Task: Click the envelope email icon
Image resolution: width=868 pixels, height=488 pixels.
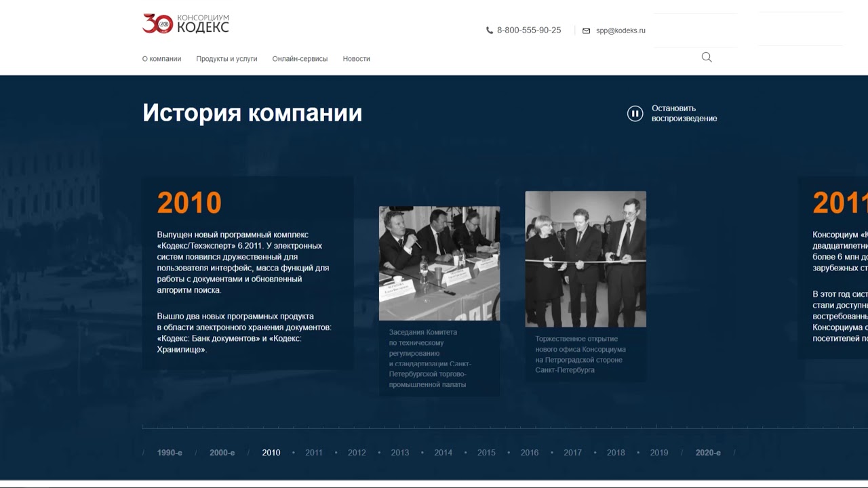Action: 587,30
